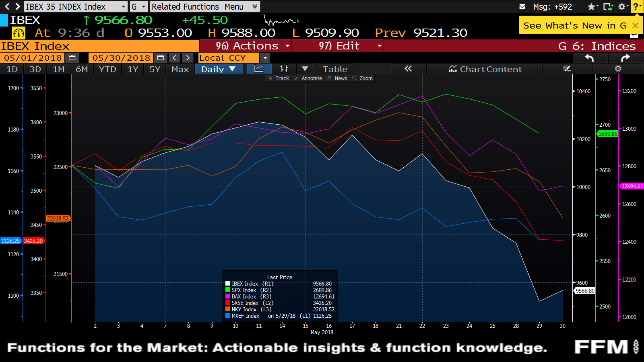Open the favorites star menu
Image resolution: width=644 pixels, height=362 pixels.
(x=593, y=6)
